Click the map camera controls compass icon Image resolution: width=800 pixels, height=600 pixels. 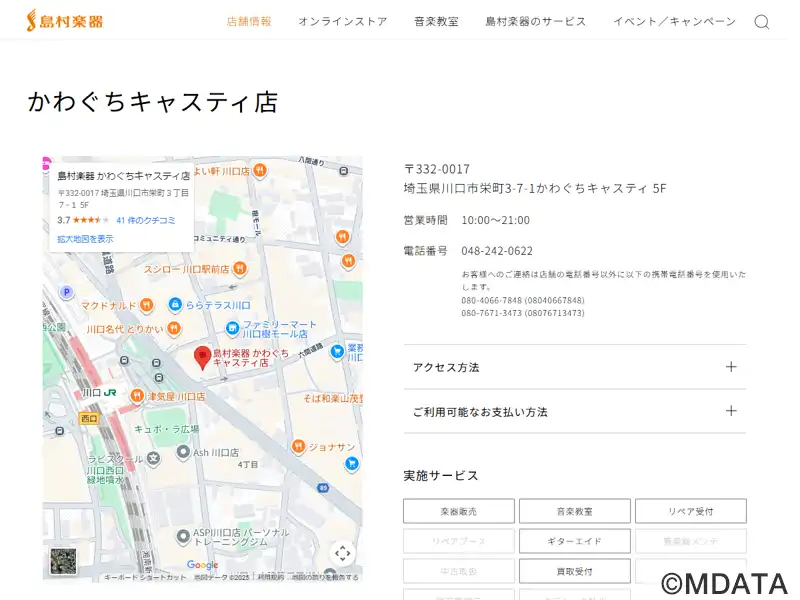[x=342, y=553]
